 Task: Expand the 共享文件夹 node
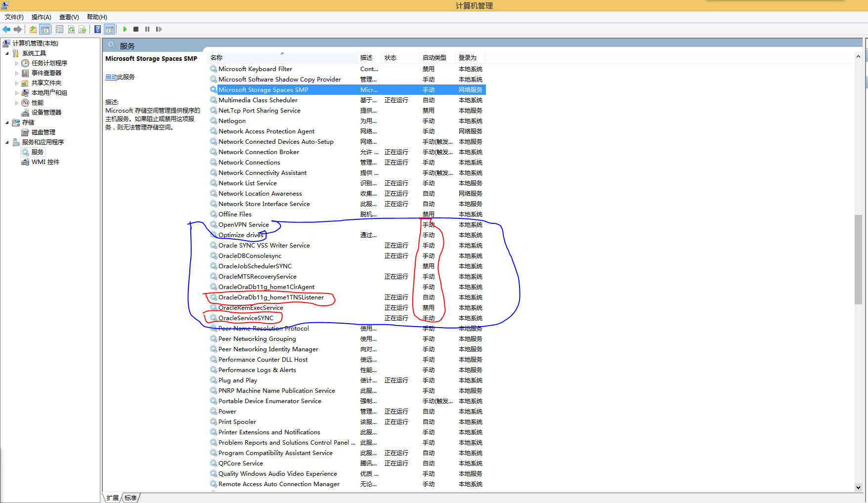pos(16,83)
